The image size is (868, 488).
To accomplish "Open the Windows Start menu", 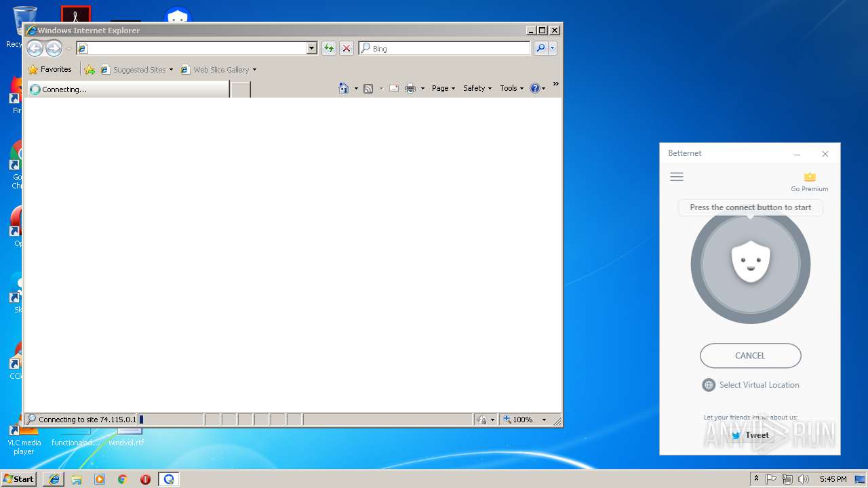I will point(19,479).
